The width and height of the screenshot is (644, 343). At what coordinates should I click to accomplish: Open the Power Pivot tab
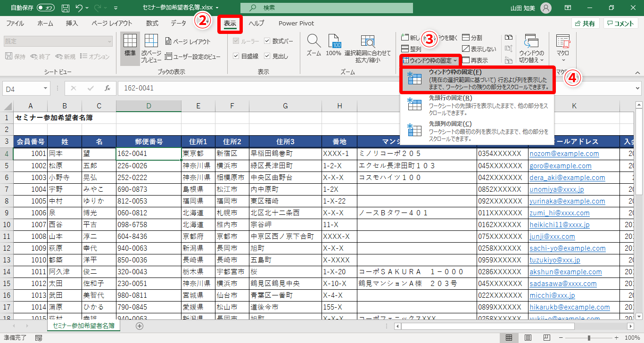coord(296,23)
